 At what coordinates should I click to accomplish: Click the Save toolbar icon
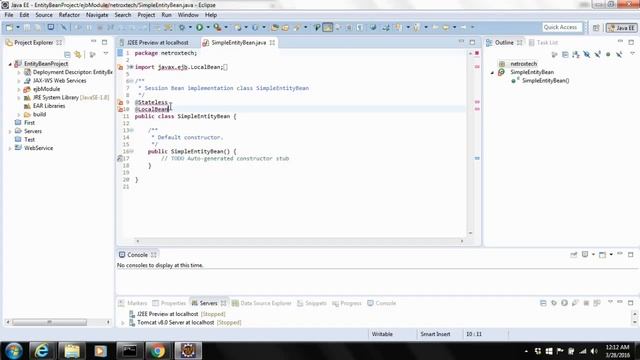point(27,27)
